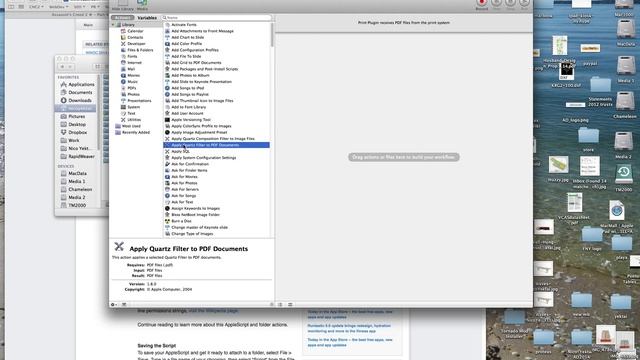Select 'Add User Account' action
The image size is (640, 360).
187,113
